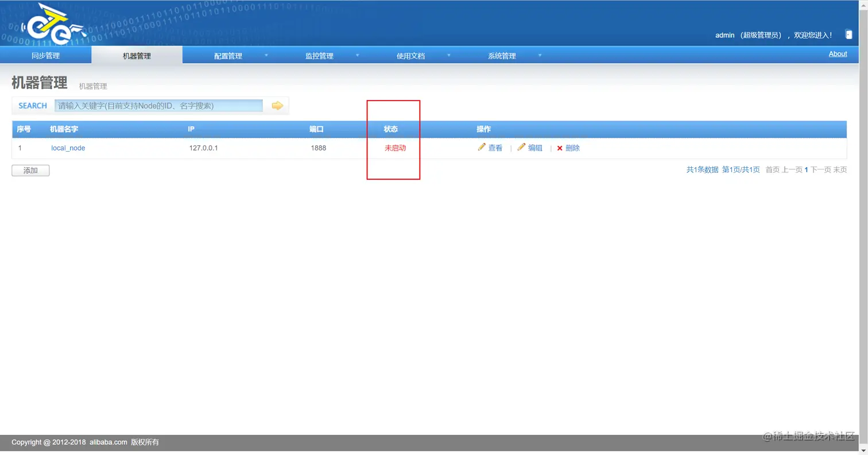Open the local_node machine link
This screenshot has height=455, width=868.
pos(68,148)
